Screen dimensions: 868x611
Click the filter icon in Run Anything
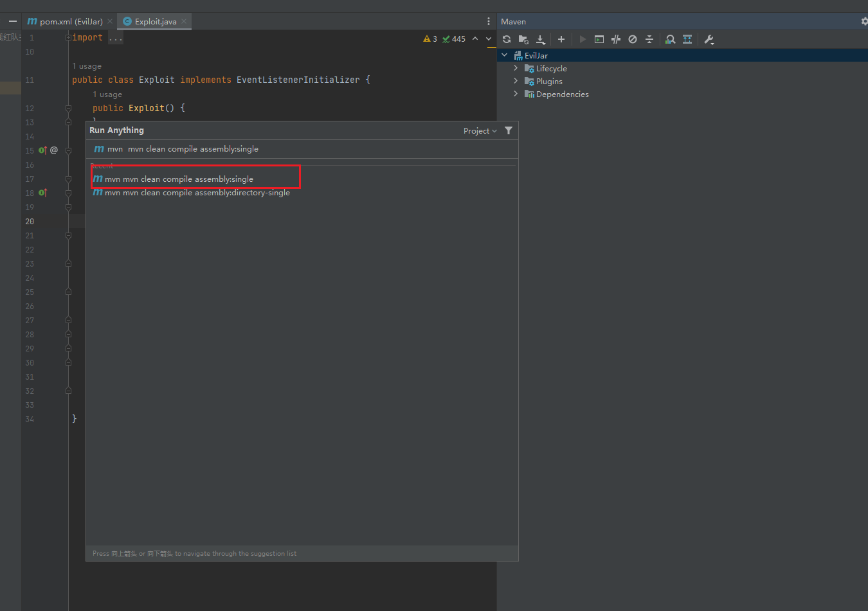tap(509, 130)
